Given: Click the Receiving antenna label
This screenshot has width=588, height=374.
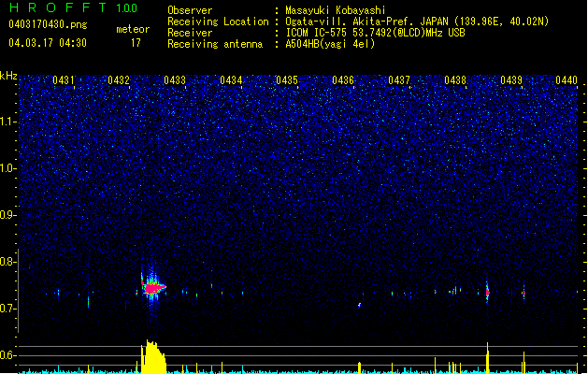Looking at the screenshot, I should pyautogui.click(x=215, y=44).
